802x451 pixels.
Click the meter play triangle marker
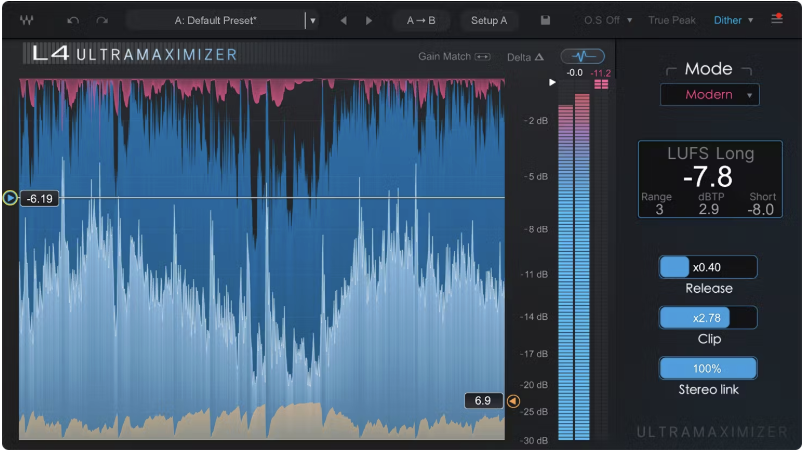pos(552,82)
